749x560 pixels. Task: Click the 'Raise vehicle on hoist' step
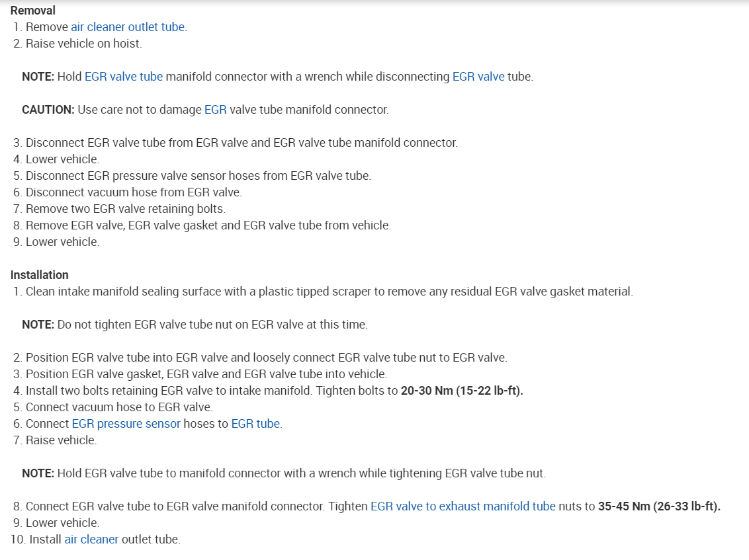(83, 44)
